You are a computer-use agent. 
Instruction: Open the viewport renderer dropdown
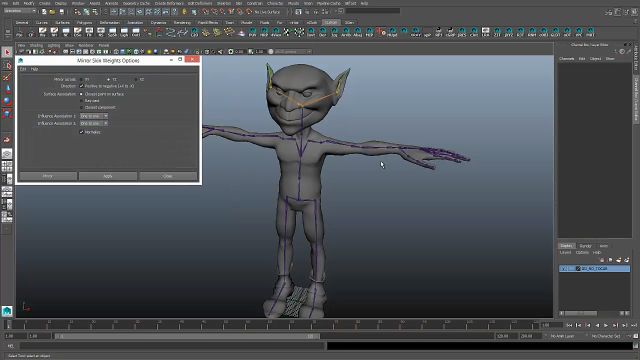[293, 52]
